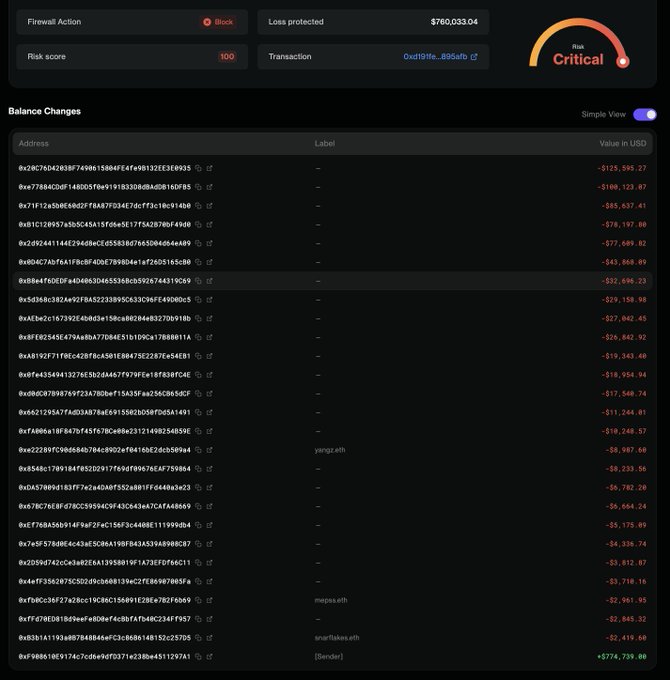This screenshot has height=680, width=670.
Task: Copy address starting 0xfFd70ED8
Action: (x=198, y=619)
